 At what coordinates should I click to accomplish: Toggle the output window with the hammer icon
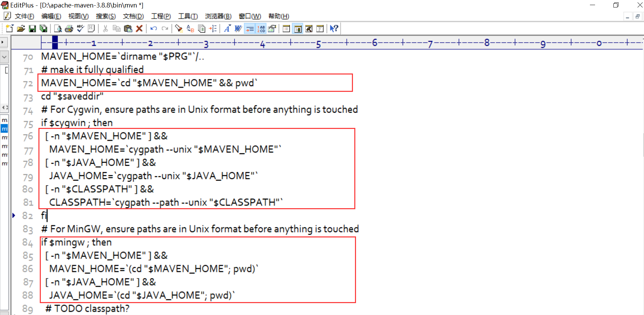(309, 29)
